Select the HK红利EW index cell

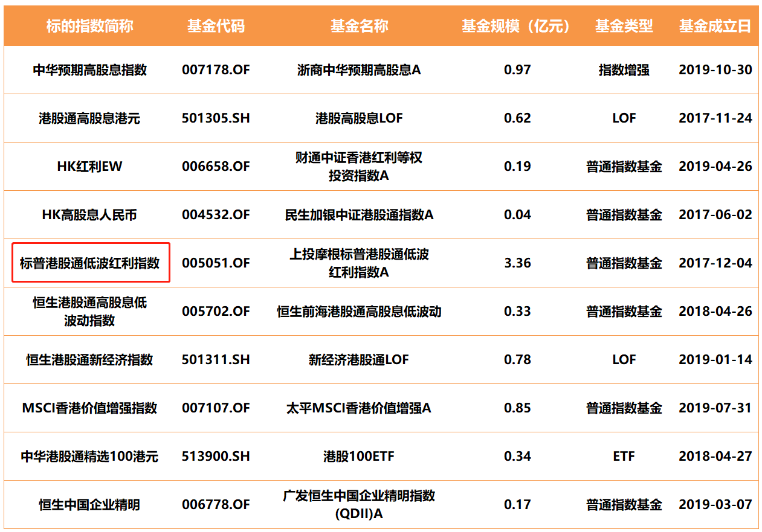tap(90, 167)
